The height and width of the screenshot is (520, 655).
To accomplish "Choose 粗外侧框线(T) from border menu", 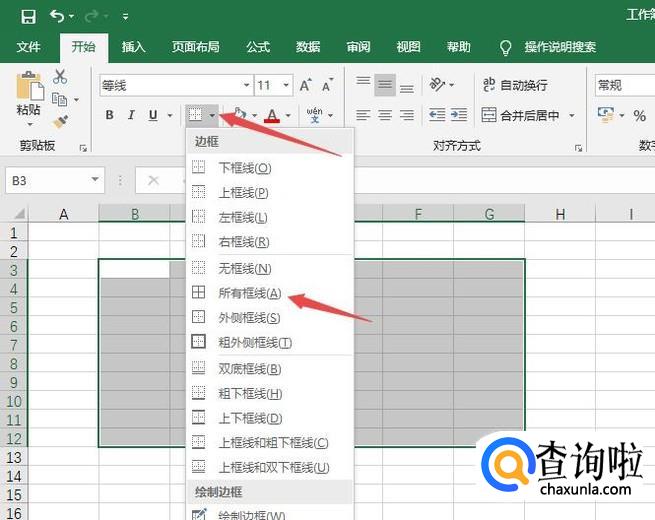I will [269, 342].
